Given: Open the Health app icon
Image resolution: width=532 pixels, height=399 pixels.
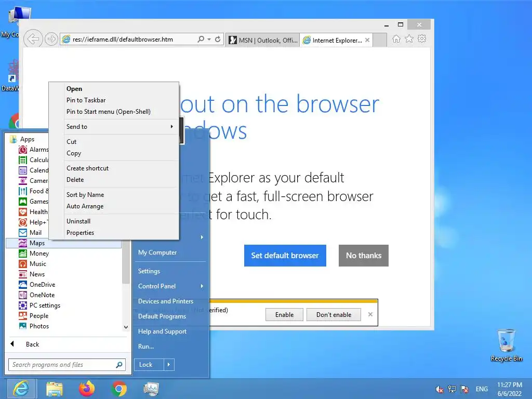Looking at the screenshot, I should pos(23,212).
